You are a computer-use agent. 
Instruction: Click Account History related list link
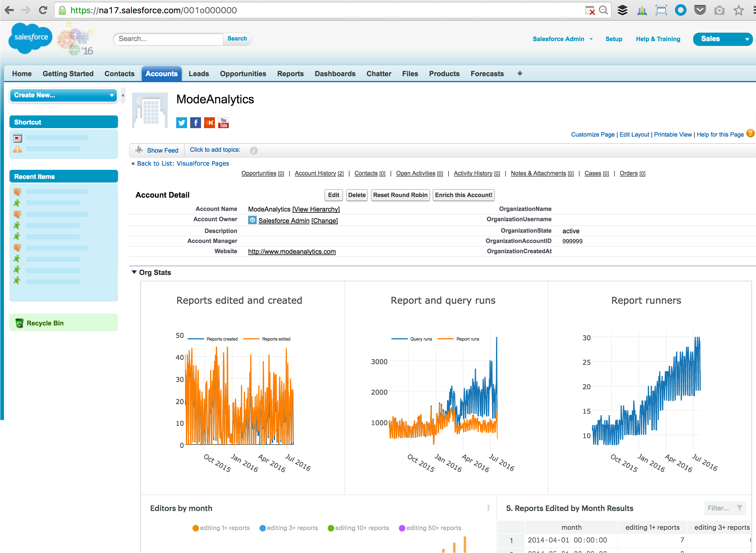(x=319, y=173)
